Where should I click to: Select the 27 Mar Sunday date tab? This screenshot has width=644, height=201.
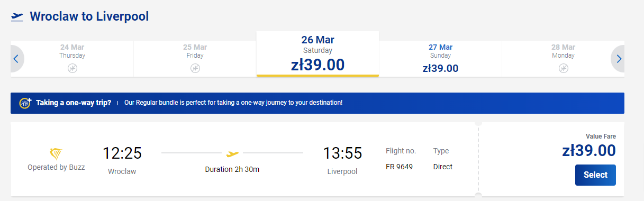click(x=440, y=59)
